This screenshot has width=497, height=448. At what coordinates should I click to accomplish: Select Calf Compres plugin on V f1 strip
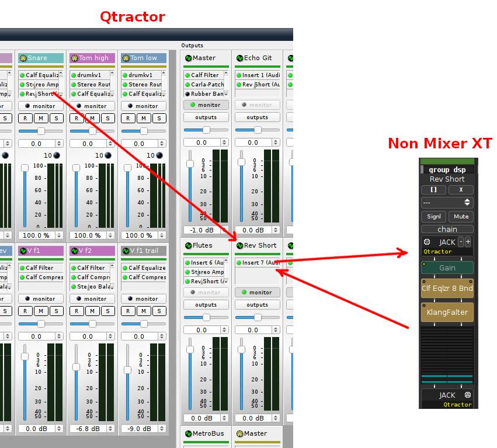[41, 277]
